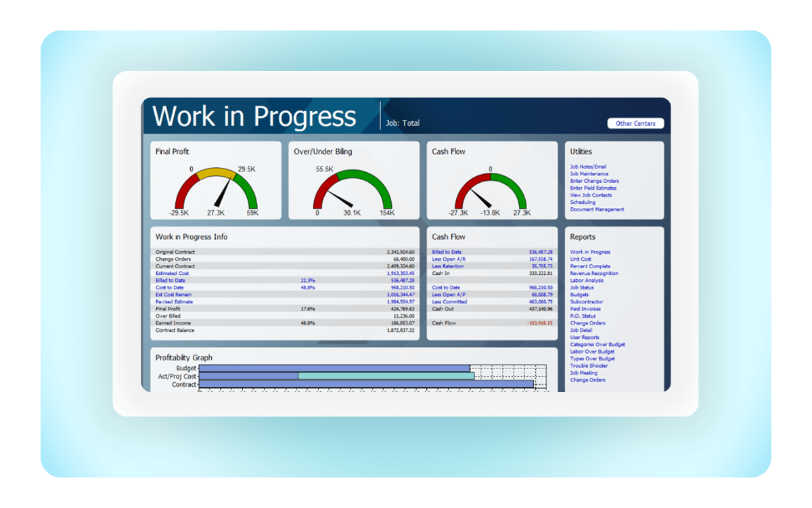The height and width of the screenshot is (508, 812).
Task: Launch the Labor Analysis report
Action: point(587,280)
